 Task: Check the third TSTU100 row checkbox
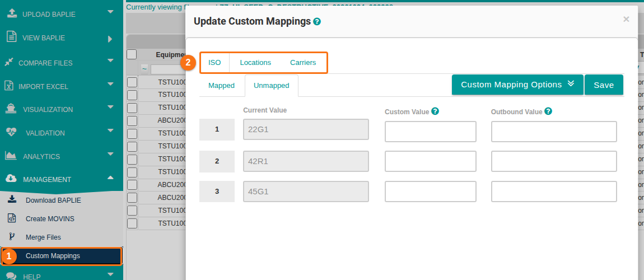tap(132, 108)
